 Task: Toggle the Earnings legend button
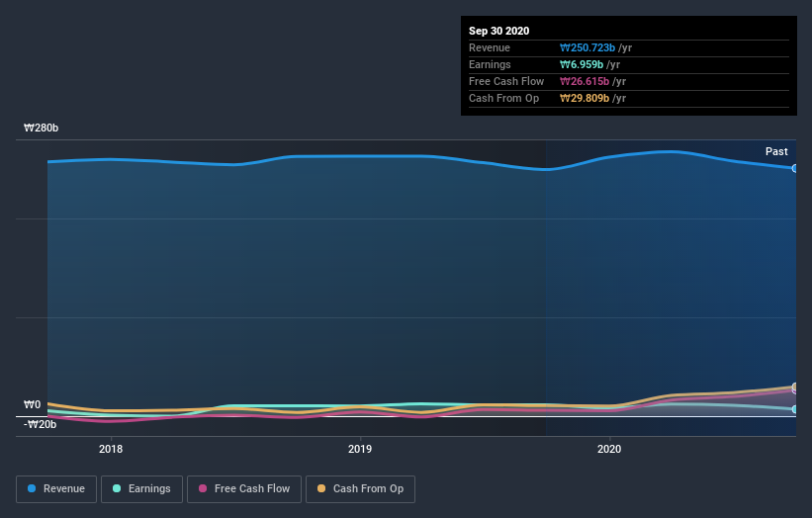(x=141, y=489)
